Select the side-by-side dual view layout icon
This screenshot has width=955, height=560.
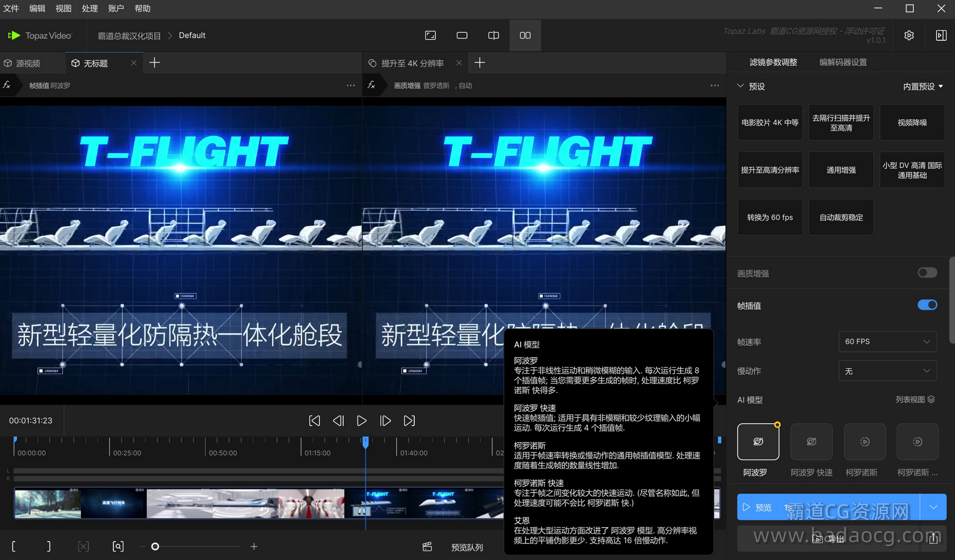click(525, 35)
